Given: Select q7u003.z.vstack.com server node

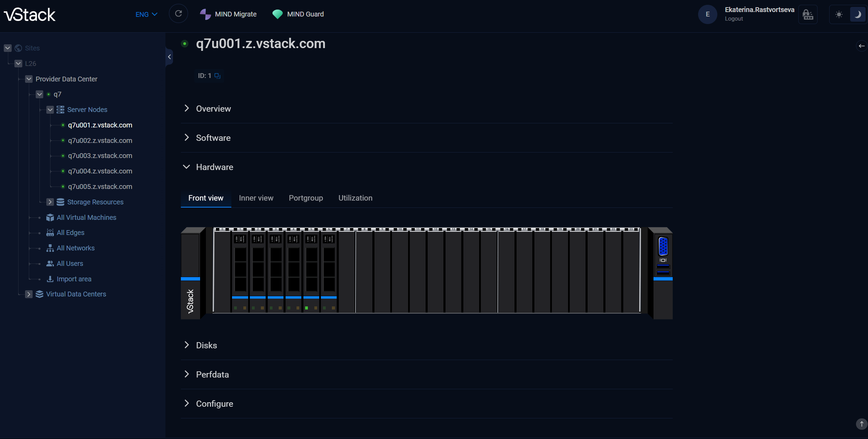Looking at the screenshot, I should [x=100, y=156].
